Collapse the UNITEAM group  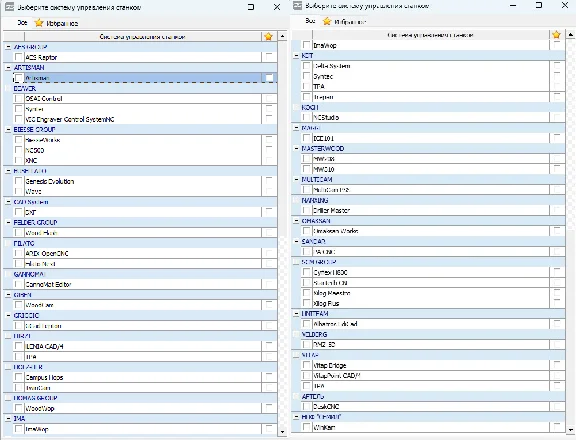coord(296,314)
